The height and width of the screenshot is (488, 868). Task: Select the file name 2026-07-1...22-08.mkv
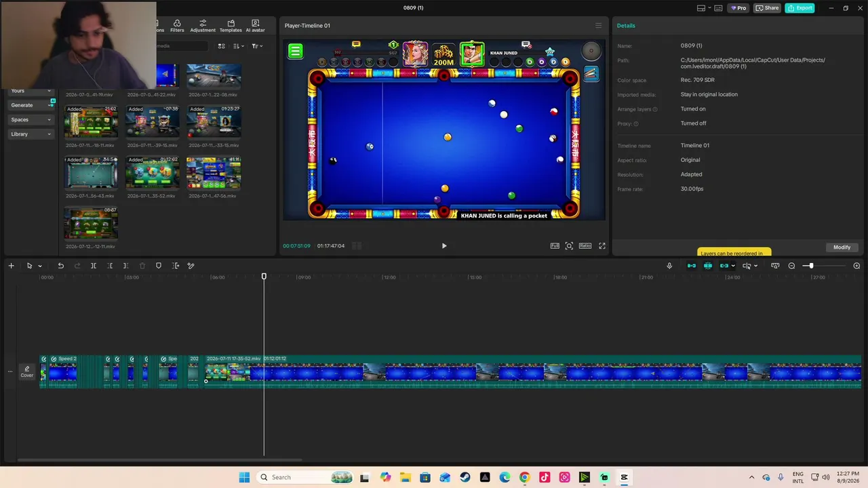pyautogui.click(x=214, y=95)
